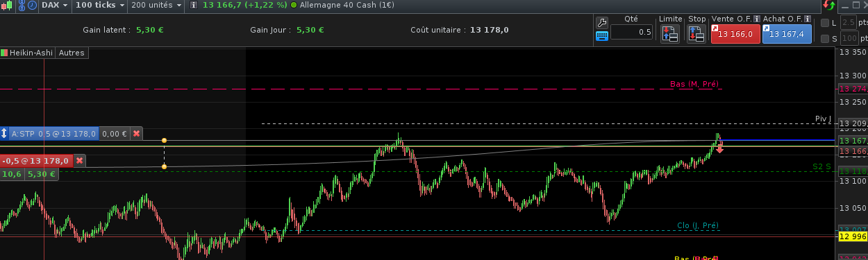The width and height of the screenshot is (868, 260).
Task: Click the blue Achat 13 167,4 button
Action: click(787, 34)
